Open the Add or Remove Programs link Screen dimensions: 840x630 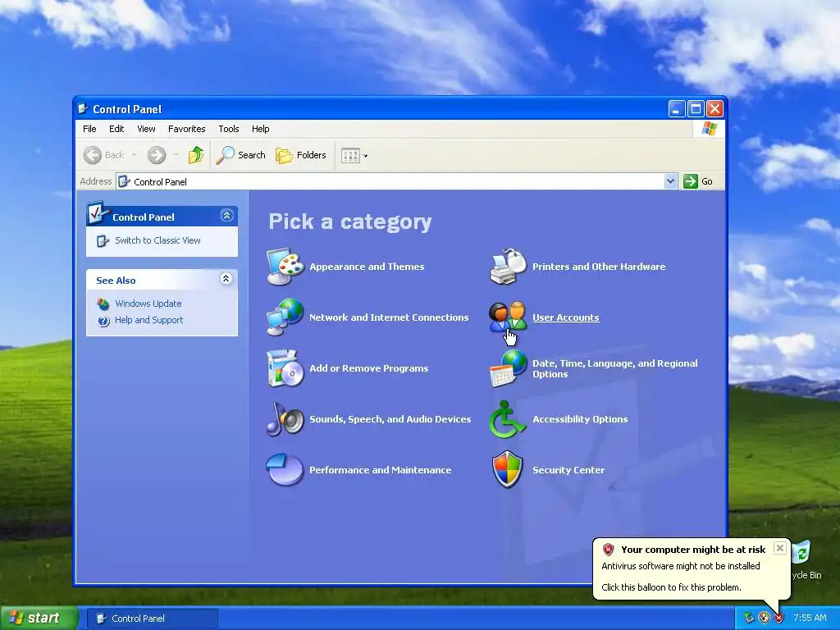(369, 368)
